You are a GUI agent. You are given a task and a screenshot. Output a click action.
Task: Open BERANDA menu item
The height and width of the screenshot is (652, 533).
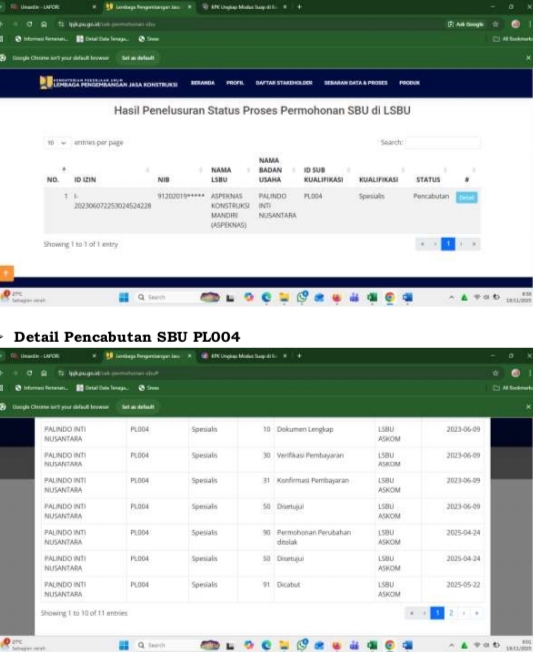pos(202,83)
